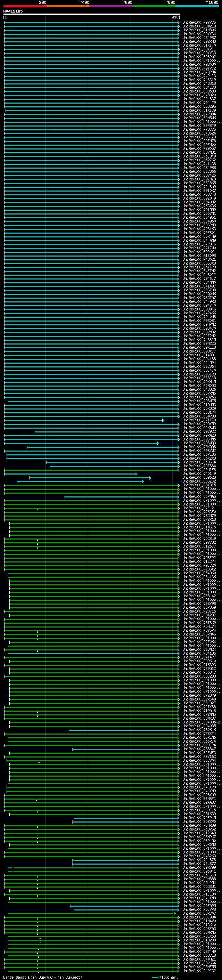Select label UniRef100_Q9SWQ3
Image resolution: width=222 pixels, height=980 pixels.
pos(199,443)
